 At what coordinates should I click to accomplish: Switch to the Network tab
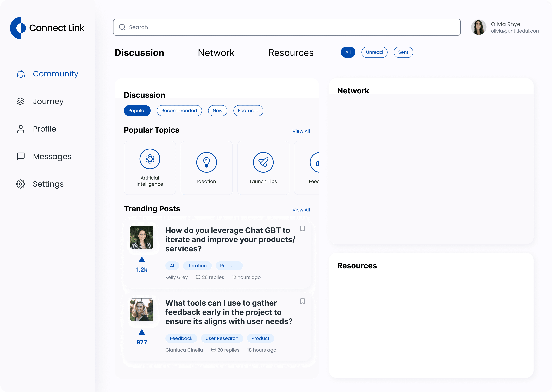pos(216,53)
